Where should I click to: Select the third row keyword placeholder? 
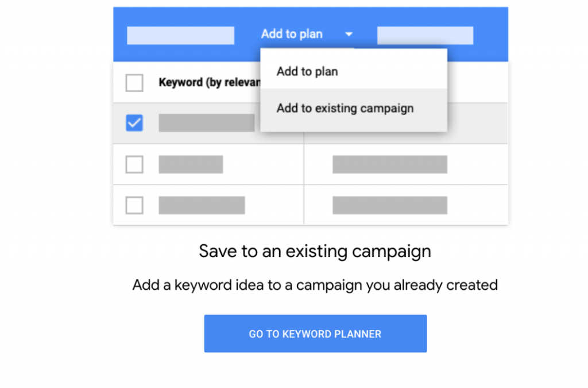pos(202,205)
